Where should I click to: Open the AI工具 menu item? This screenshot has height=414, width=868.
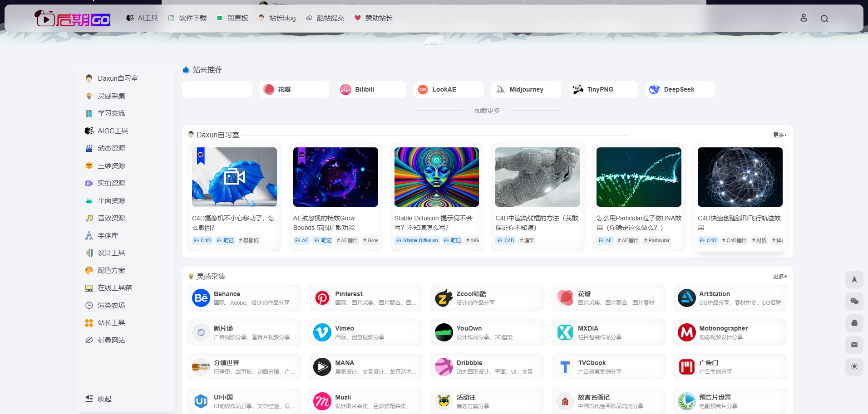142,18
